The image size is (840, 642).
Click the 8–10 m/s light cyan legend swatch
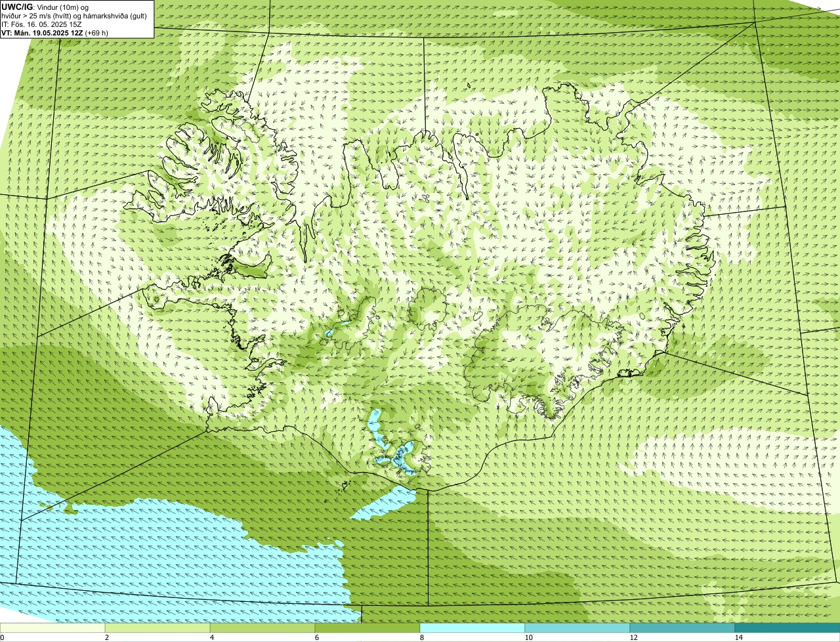click(472, 628)
